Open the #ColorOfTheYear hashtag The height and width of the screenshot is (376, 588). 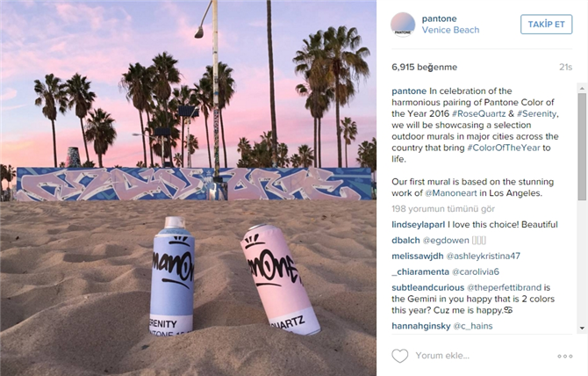[x=503, y=148]
